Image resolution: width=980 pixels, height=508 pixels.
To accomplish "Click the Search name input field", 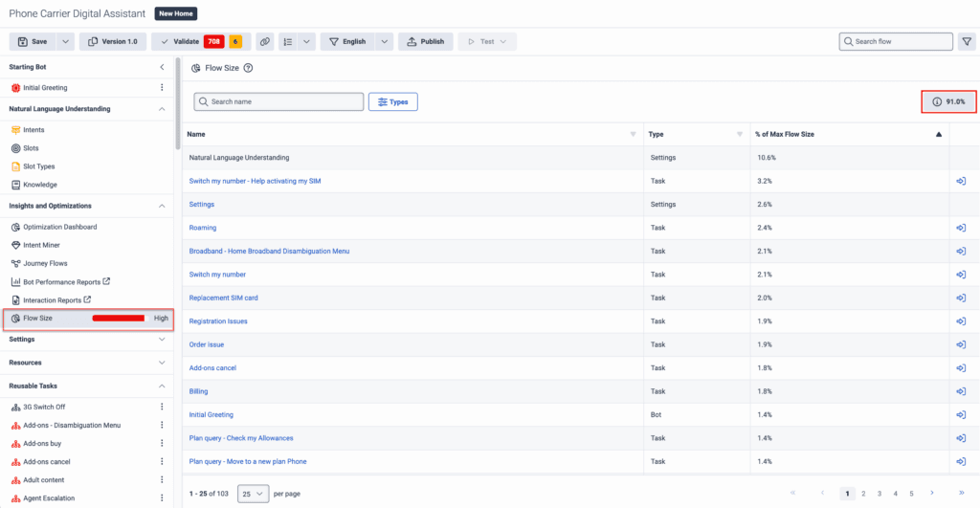I will 283,101.
